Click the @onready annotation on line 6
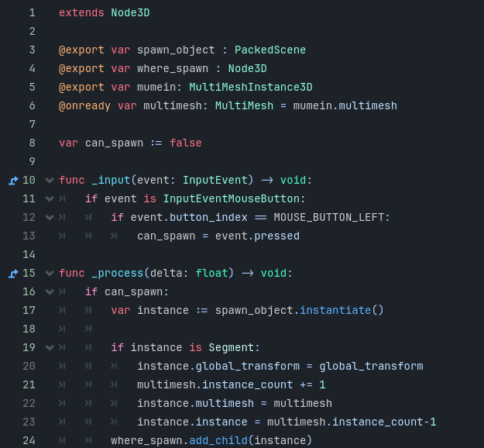 pyautogui.click(x=84, y=106)
